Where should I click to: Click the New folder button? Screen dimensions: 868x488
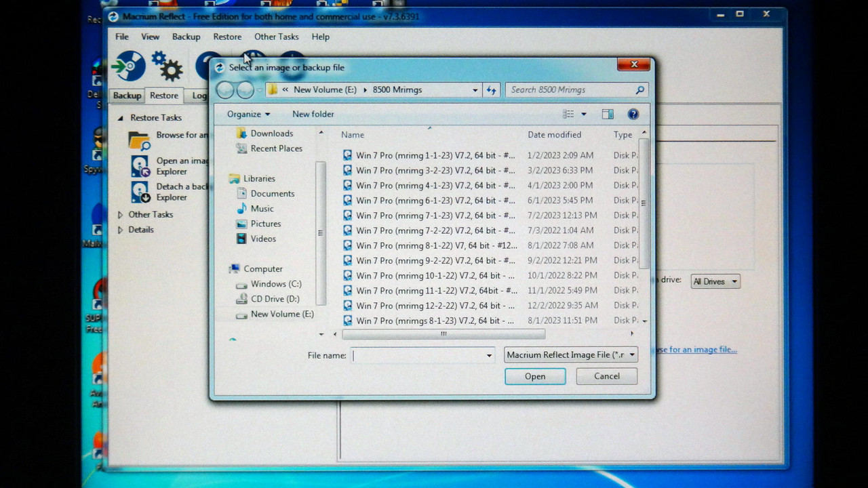click(x=313, y=114)
